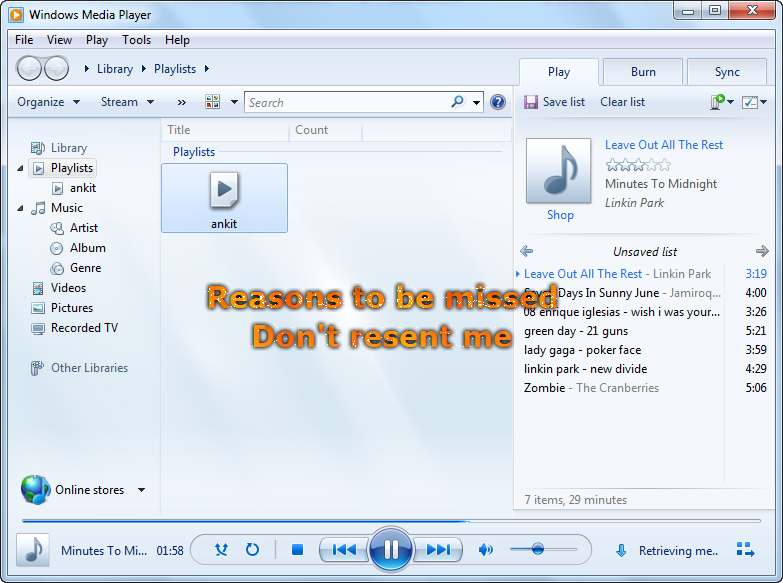The width and height of the screenshot is (783, 583).
Task: Click inside the Search box
Action: click(347, 102)
